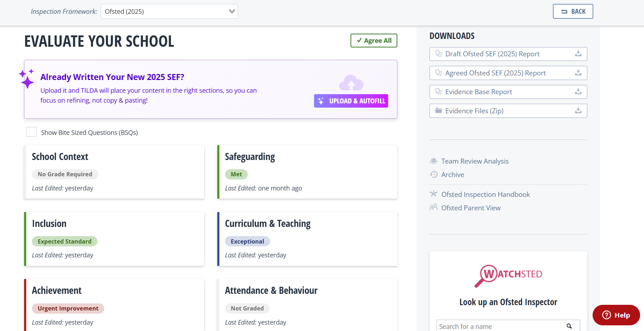This screenshot has width=644, height=331.
Task: Click download icon for Evidence Files (Zip)
Action: [x=578, y=111]
